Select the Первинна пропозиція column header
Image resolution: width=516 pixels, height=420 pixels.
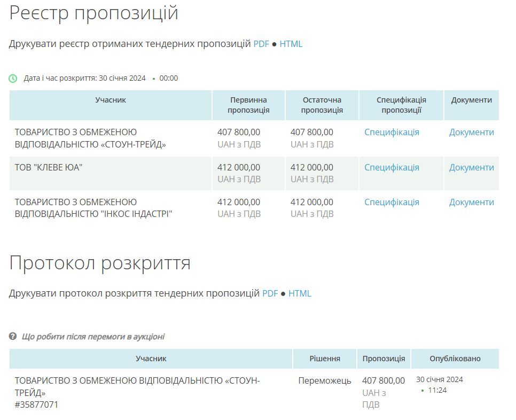click(248, 105)
